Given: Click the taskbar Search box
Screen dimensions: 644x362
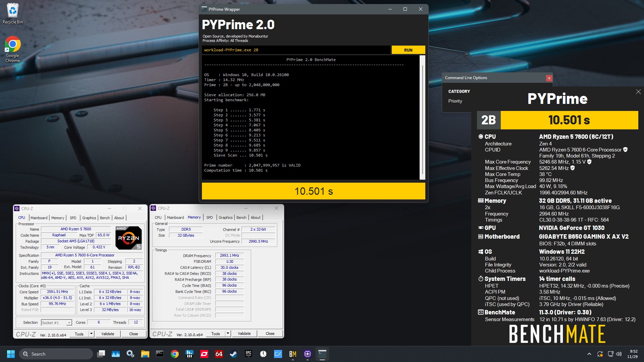Looking at the screenshot, I should pyautogui.click(x=56, y=354).
